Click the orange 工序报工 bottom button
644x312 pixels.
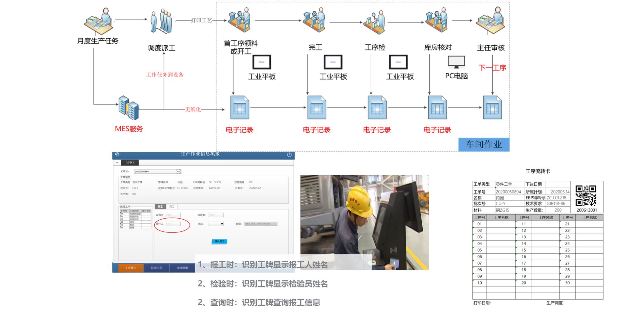[131, 268]
